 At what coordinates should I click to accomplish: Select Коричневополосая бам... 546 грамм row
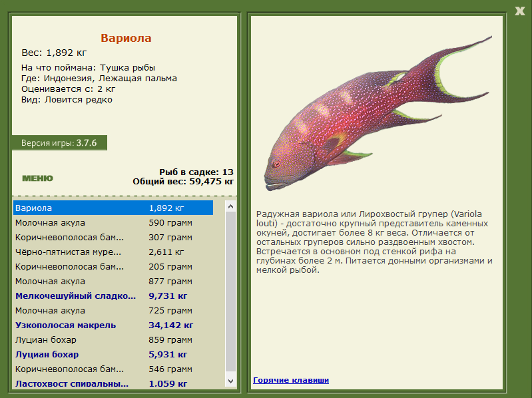[x=113, y=369]
